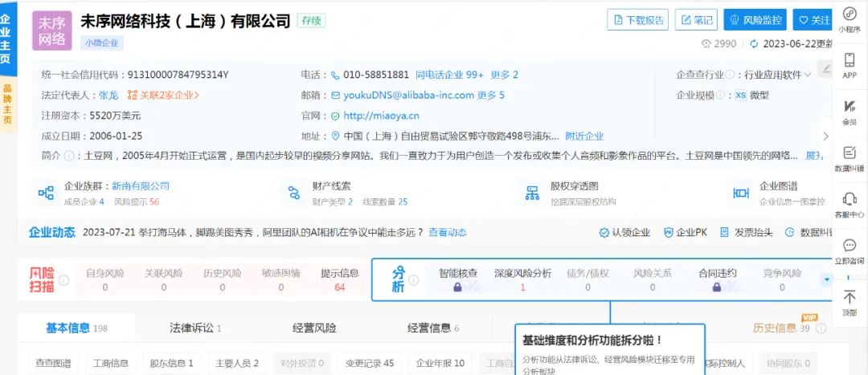Click the 股权穿透图 equity structure icon
Screen dimensions: 868x375
click(532, 193)
